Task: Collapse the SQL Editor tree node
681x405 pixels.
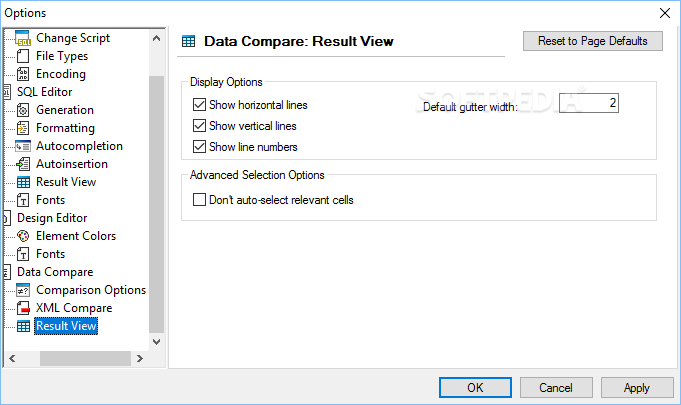Action: tap(7, 92)
